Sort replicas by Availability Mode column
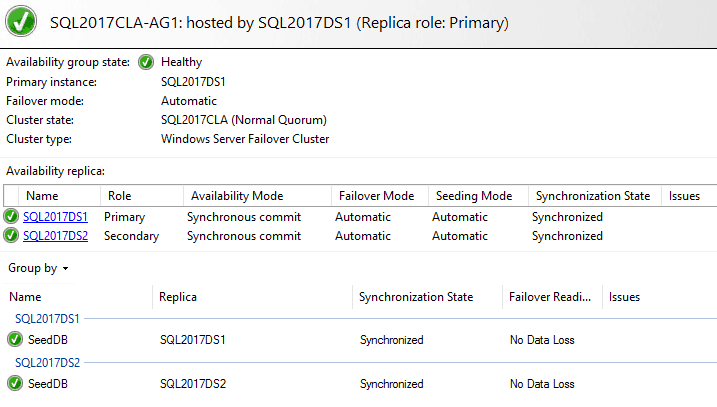This screenshot has width=717, height=407. [257, 196]
